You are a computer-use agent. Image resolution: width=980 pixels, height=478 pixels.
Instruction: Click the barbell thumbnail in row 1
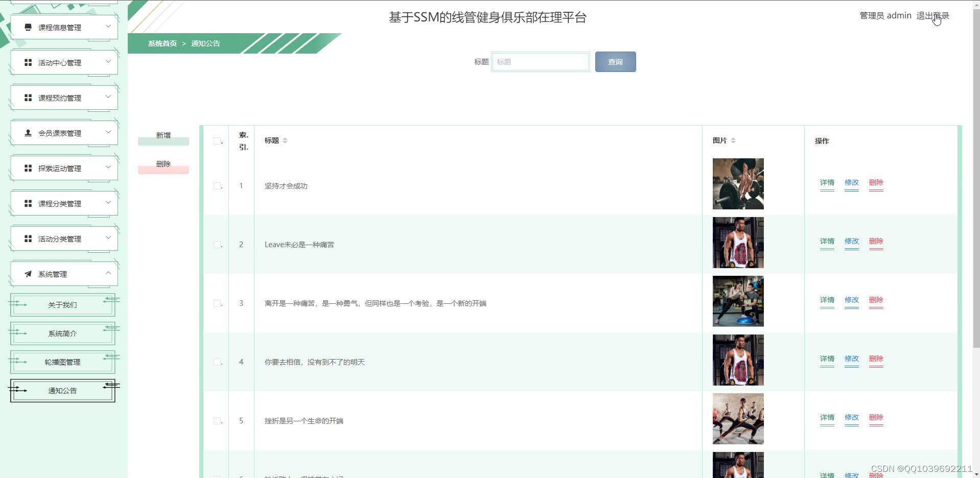click(x=738, y=184)
